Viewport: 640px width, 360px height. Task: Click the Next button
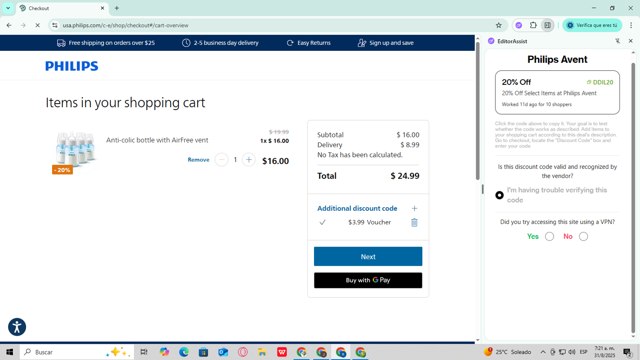(368, 256)
